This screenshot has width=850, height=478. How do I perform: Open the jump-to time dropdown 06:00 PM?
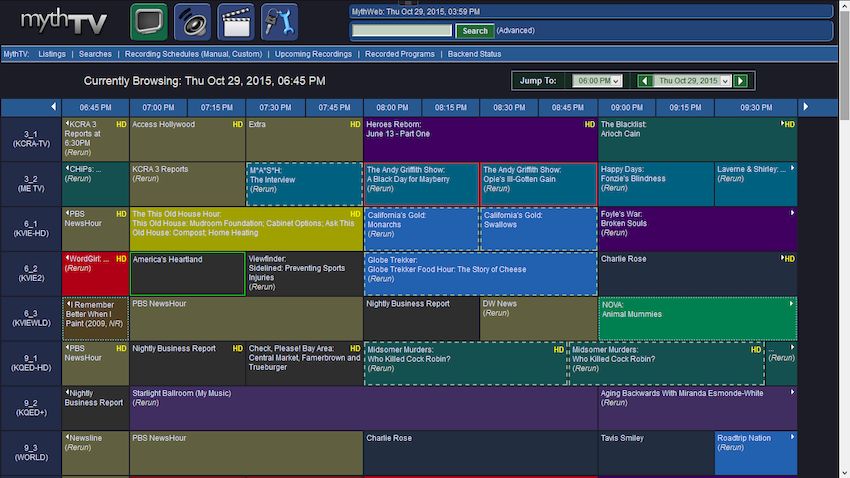pos(596,81)
